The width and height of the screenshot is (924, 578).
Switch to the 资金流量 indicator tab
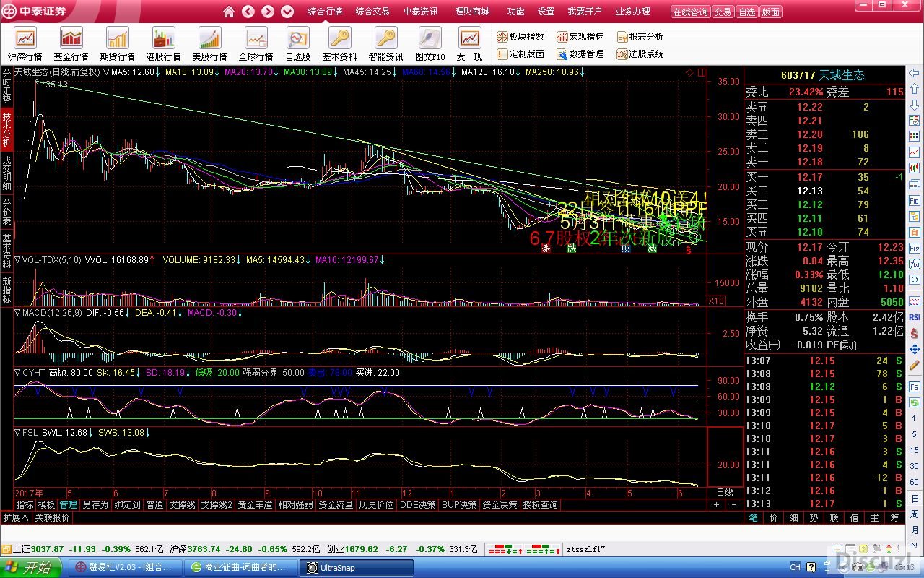pos(336,505)
